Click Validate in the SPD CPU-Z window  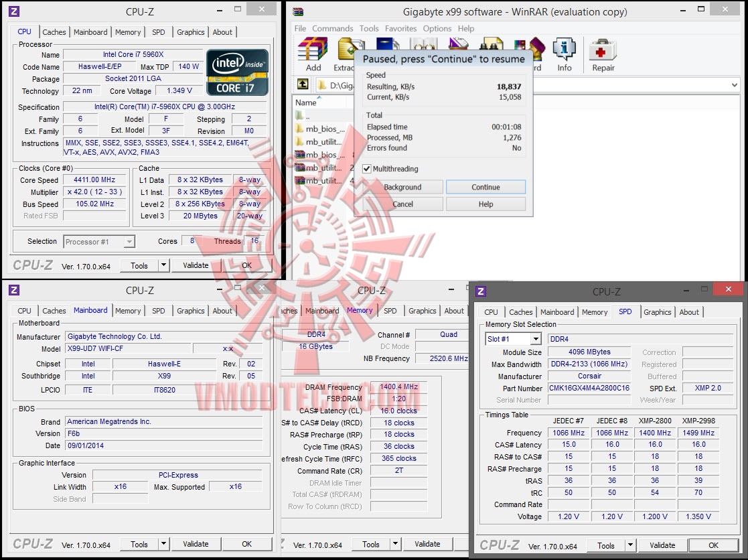tap(662, 545)
